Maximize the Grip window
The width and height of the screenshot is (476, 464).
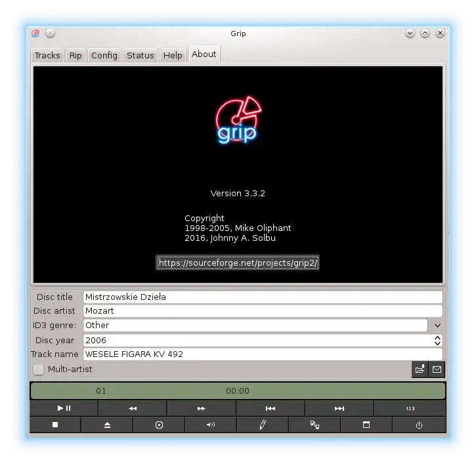coord(425,33)
